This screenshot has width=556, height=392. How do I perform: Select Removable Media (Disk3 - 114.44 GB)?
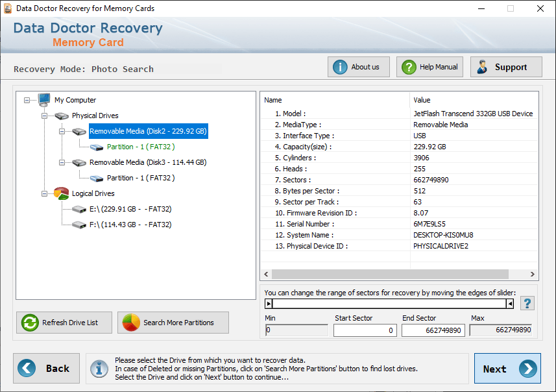click(x=148, y=162)
